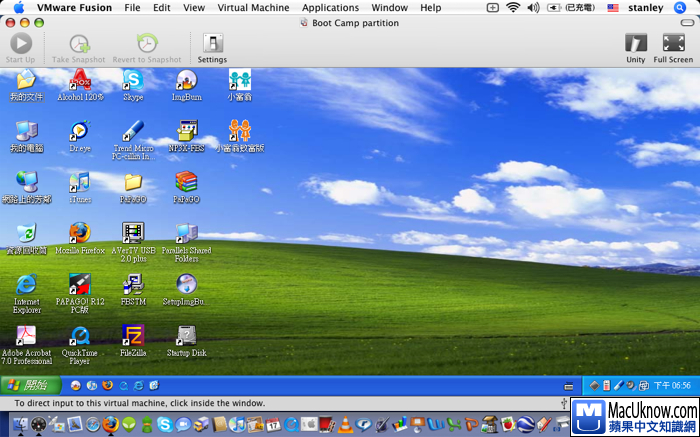The width and height of the screenshot is (700, 437).
Task: Open the volume control in menu bar
Action: (x=533, y=7)
